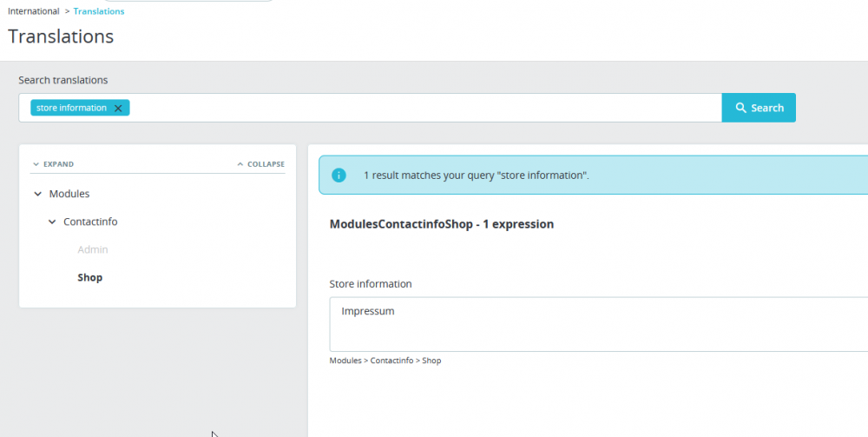Collapse all translation tree nodes
Viewport: 868px width, 437px height.
260,164
